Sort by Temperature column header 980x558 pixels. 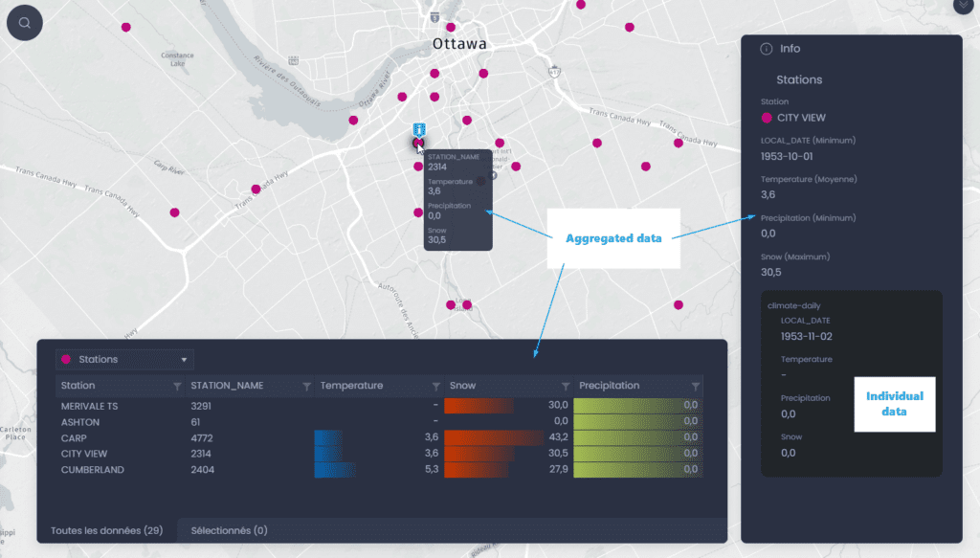[351, 386]
